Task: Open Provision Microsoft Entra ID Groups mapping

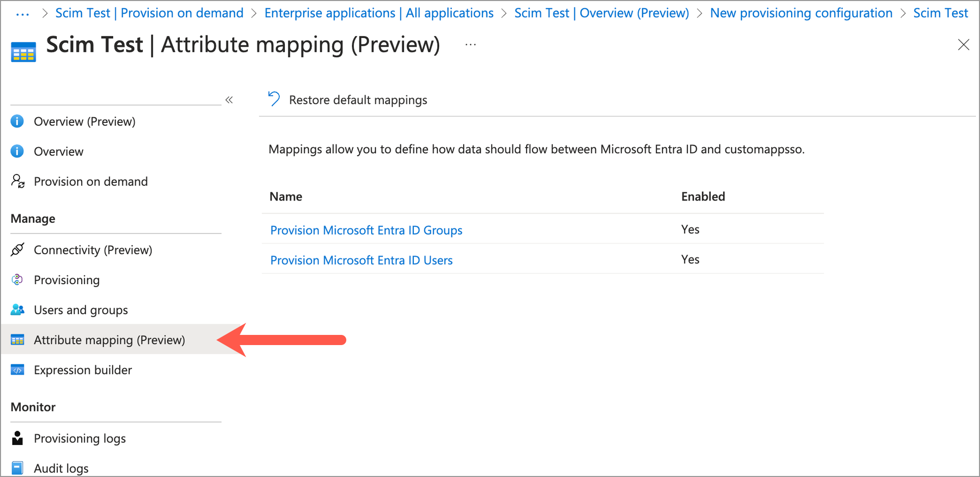Action: (366, 230)
